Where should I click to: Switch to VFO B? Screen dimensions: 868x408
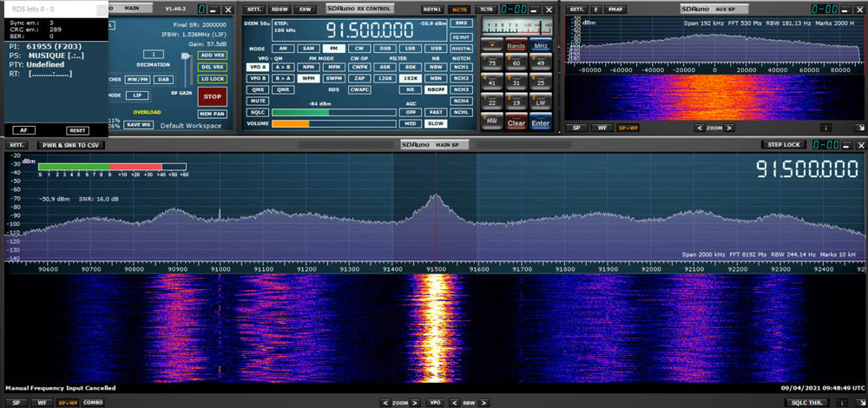click(258, 78)
